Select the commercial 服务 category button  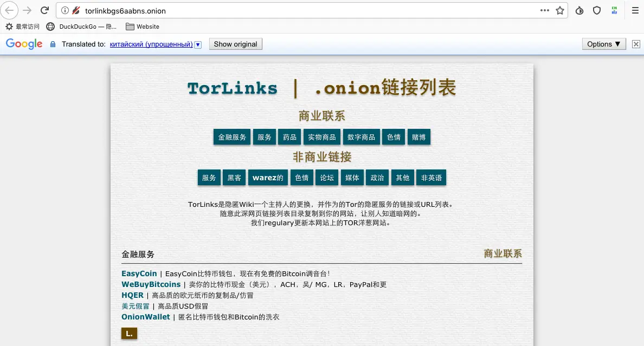pos(264,137)
